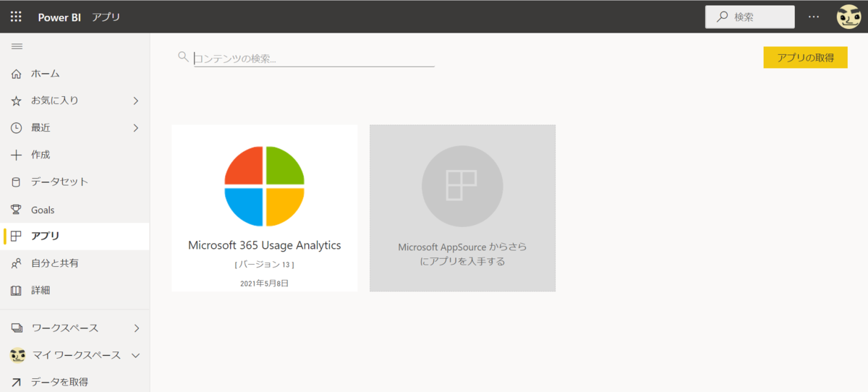Expand the 最近 flyout chevron

tap(135, 128)
